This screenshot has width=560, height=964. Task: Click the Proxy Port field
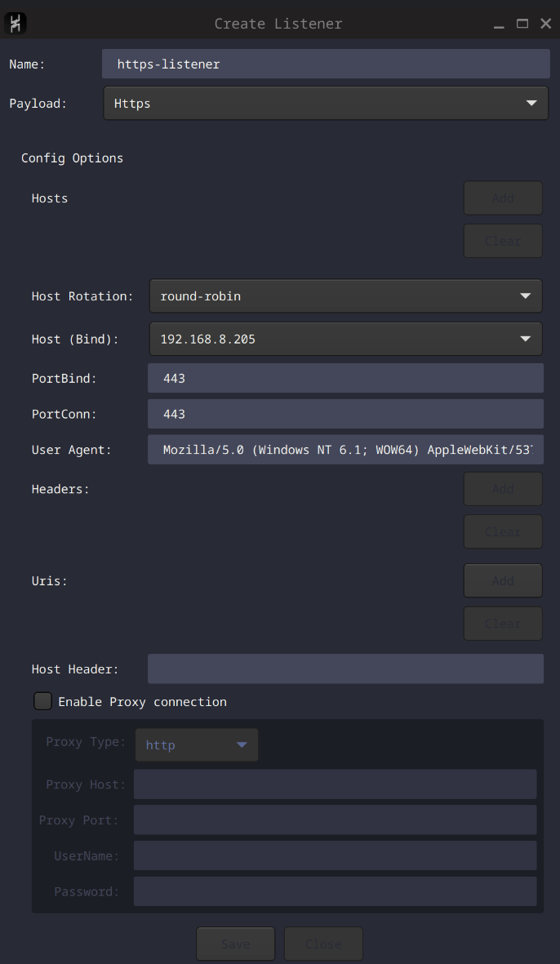tap(335, 820)
